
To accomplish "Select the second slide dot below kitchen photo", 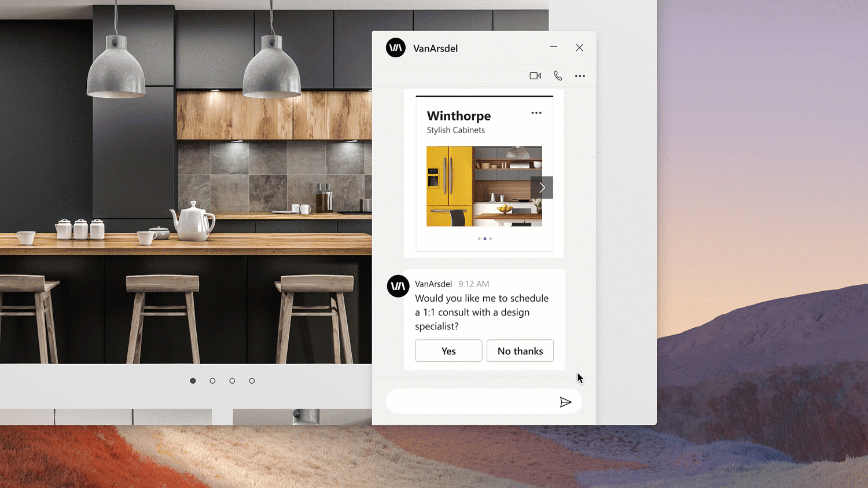I will [x=212, y=381].
